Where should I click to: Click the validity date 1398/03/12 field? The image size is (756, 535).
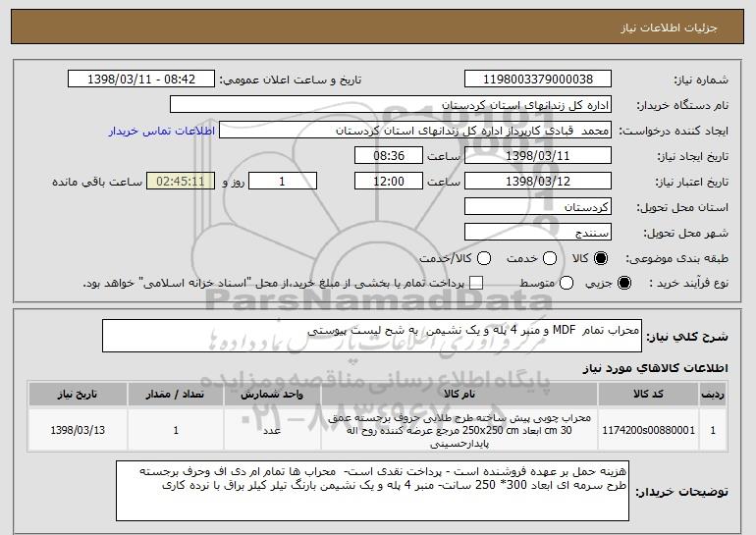[x=538, y=182]
